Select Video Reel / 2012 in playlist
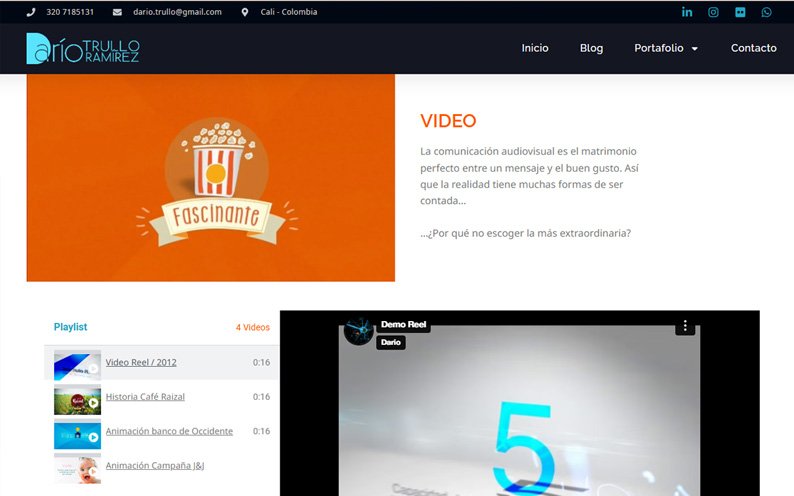794x496 pixels. (141, 362)
